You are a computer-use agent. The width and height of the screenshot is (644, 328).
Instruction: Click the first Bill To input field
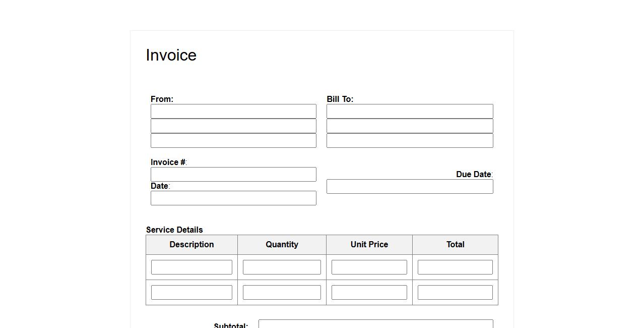(410, 111)
